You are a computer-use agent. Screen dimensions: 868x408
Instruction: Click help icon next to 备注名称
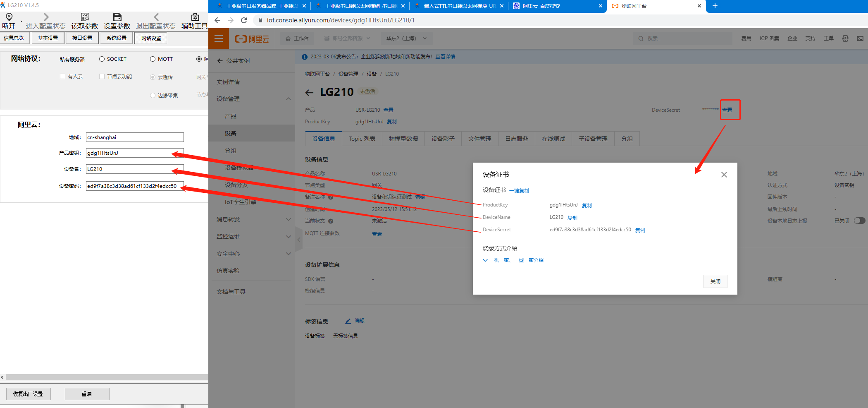[331, 197]
